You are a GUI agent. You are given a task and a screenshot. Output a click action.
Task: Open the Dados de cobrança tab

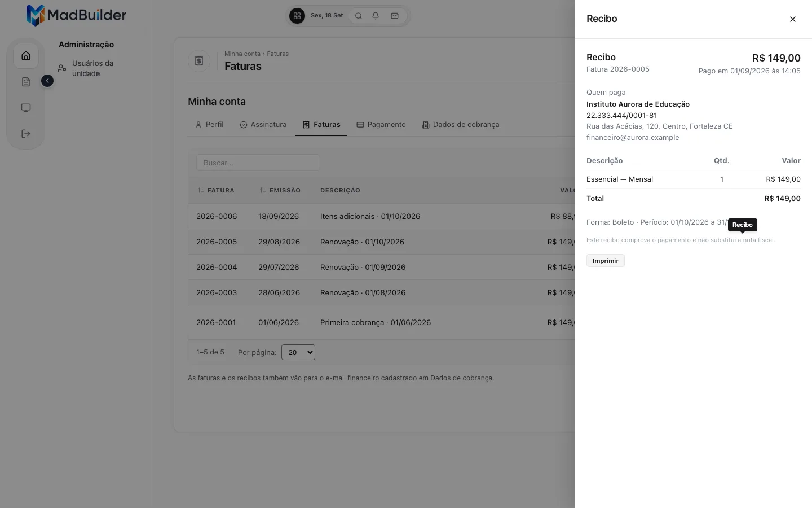pos(461,125)
